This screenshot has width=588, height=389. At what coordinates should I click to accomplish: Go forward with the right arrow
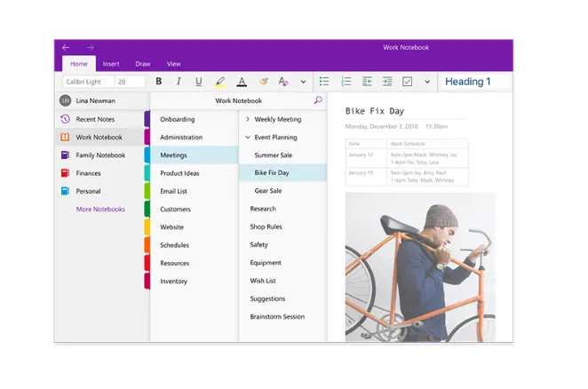(91, 47)
